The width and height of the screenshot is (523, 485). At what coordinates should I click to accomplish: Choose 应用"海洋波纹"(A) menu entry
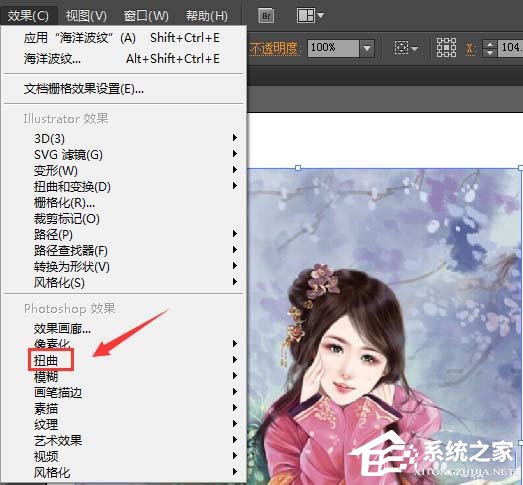pos(122,38)
